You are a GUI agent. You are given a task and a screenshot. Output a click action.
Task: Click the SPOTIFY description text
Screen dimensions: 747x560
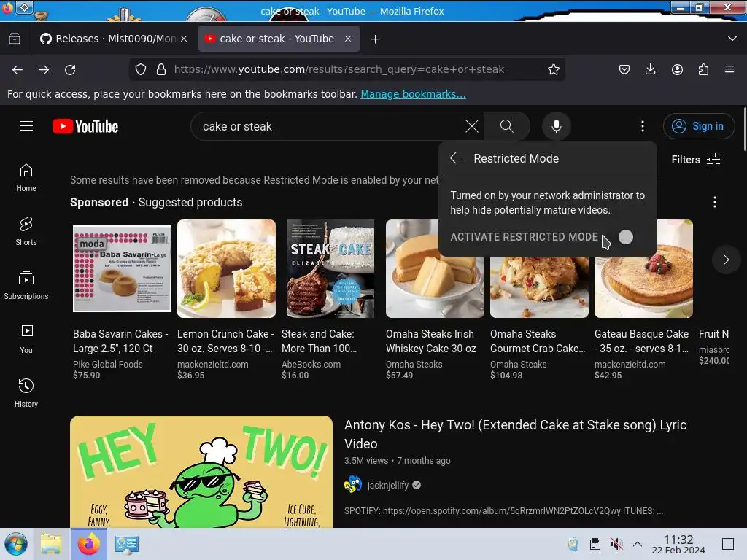point(503,511)
